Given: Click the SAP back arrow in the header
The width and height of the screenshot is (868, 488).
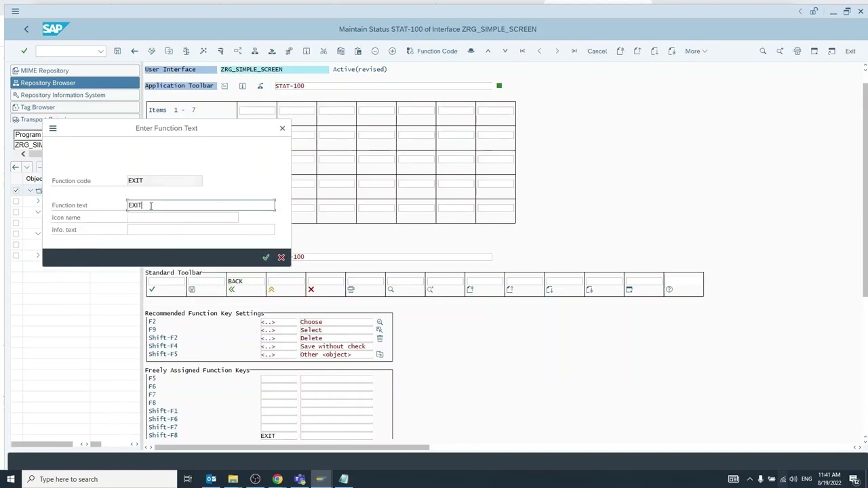Looking at the screenshot, I should (x=26, y=29).
